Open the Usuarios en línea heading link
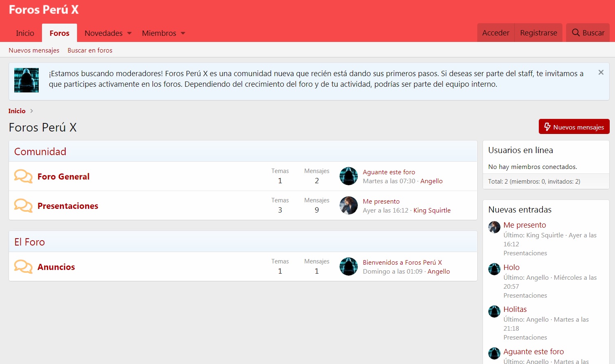The image size is (615, 364). tap(520, 150)
